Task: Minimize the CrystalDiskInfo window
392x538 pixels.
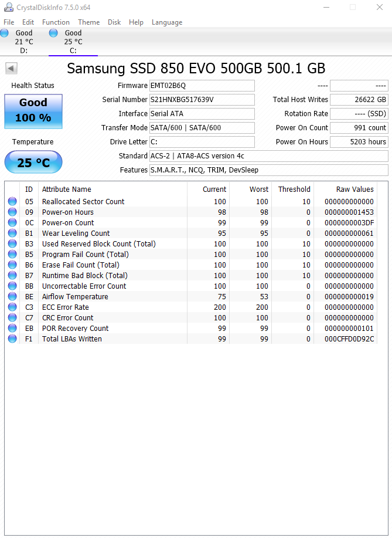Action: 326,7
